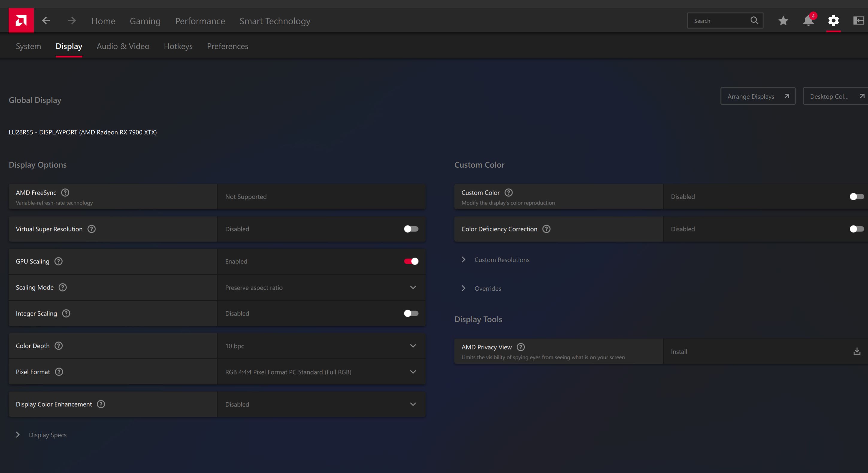Switch to Preferences tab

pos(227,46)
